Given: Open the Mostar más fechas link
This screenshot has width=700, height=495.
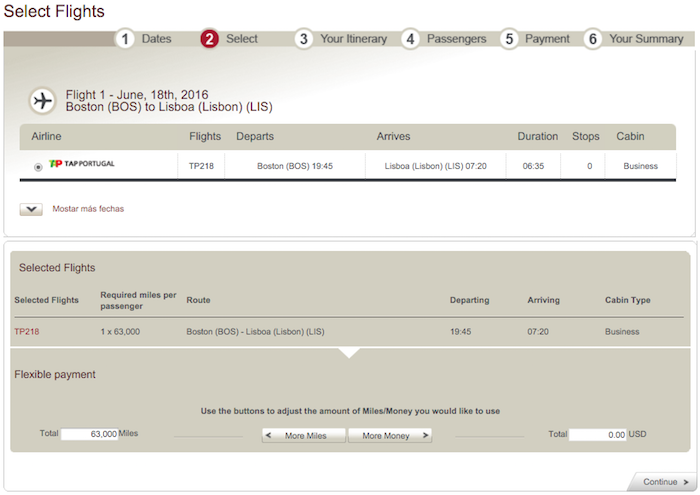Looking at the screenshot, I should click(88, 208).
